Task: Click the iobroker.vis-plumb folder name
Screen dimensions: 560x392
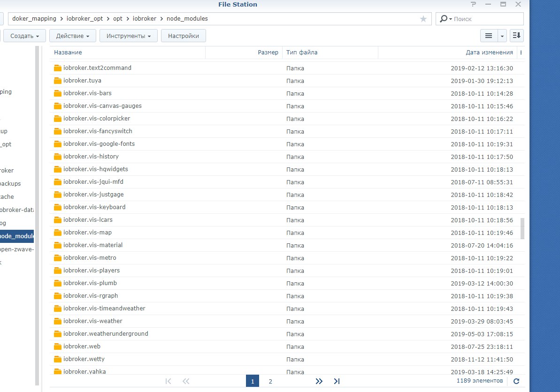Action: [90, 283]
